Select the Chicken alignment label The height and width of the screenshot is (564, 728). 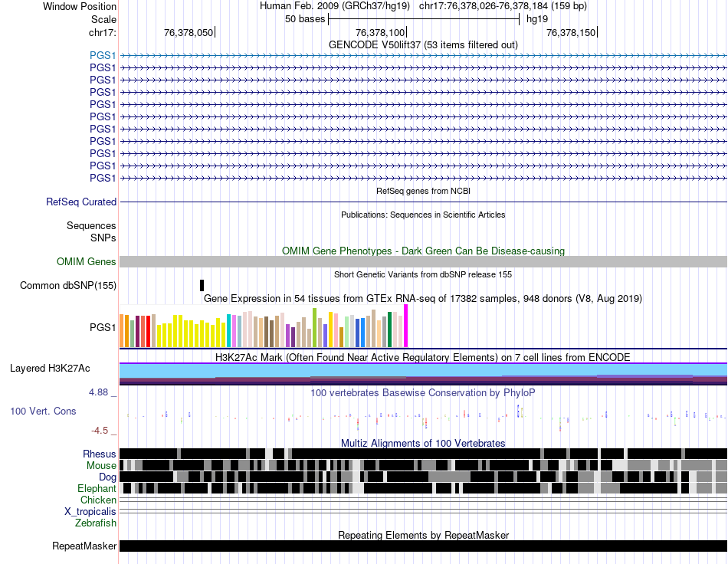[x=98, y=500]
